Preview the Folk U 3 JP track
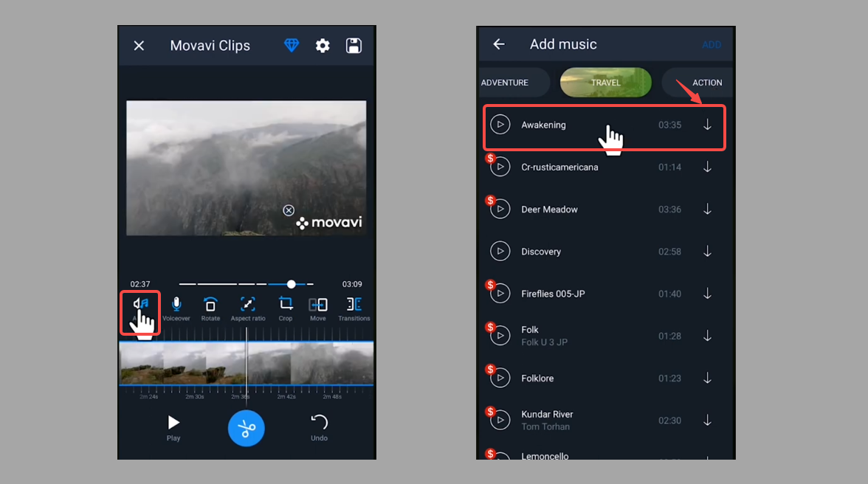Viewport: 868px width, 484px height. 500,336
